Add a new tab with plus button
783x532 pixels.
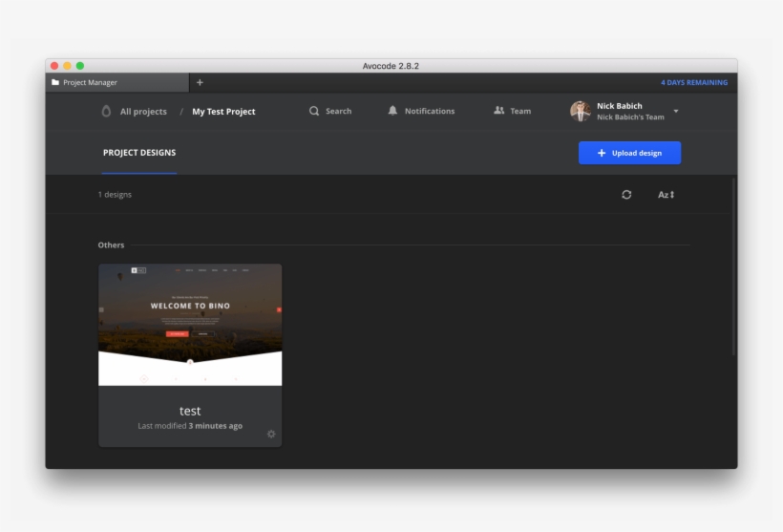coord(200,83)
